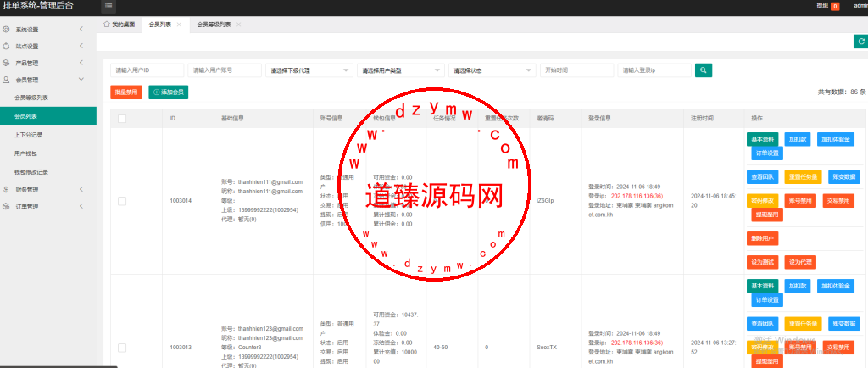Open the 请选择下级代理 dropdown
868x368 pixels.
click(x=309, y=70)
